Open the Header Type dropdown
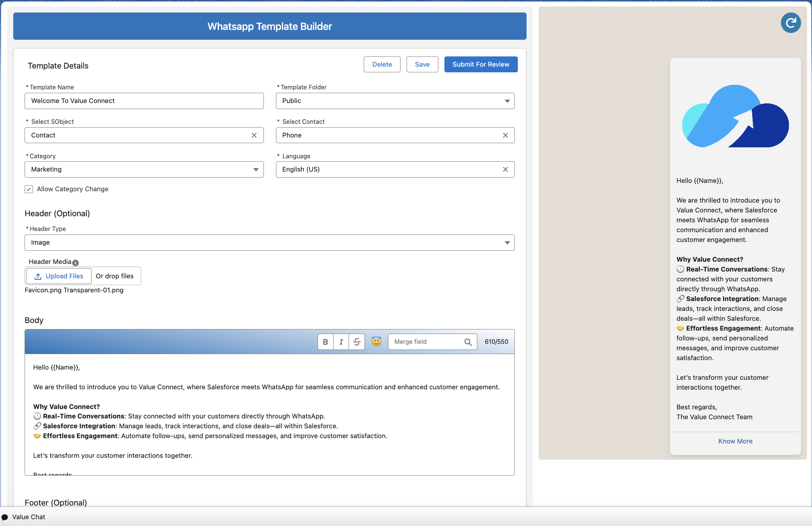This screenshot has height=526, width=812. pyautogui.click(x=270, y=242)
